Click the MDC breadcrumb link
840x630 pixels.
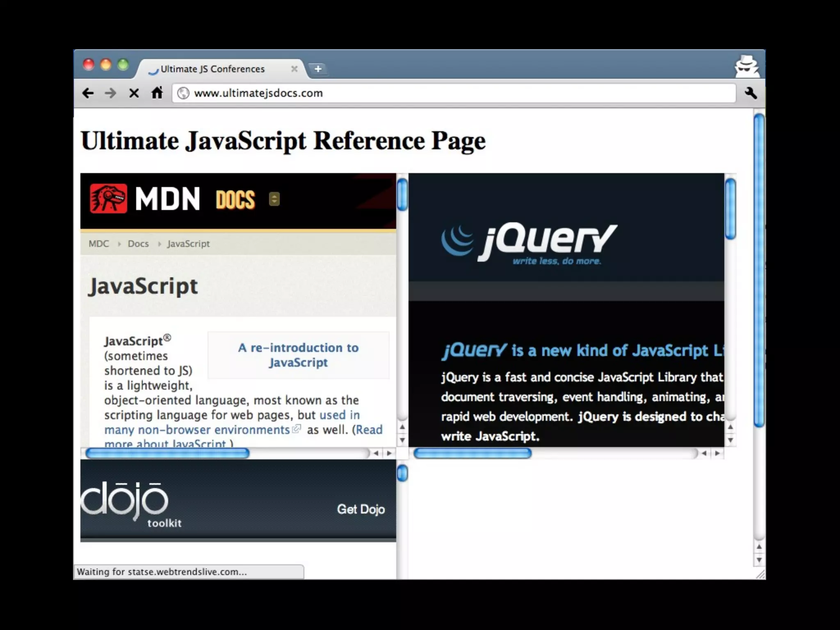click(x=99, y=244)
